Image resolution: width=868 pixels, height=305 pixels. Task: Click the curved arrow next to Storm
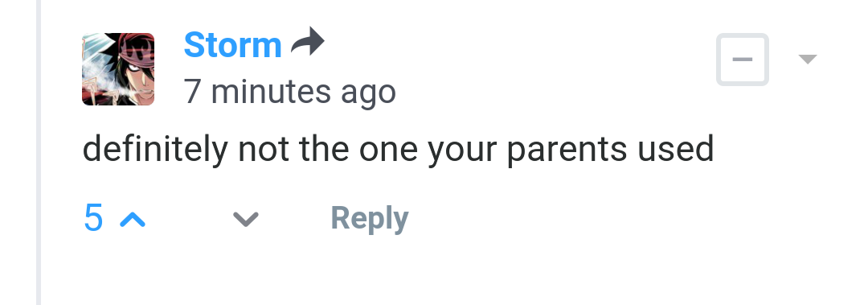[308, 42]
